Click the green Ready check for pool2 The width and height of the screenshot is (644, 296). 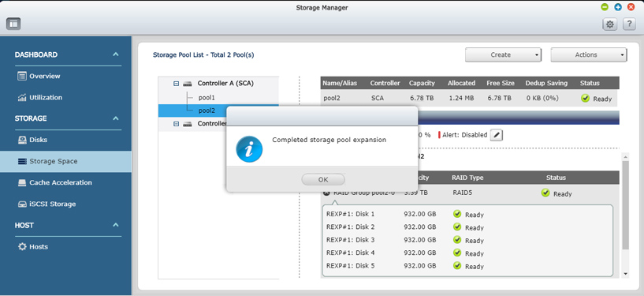tap(585, 98)
